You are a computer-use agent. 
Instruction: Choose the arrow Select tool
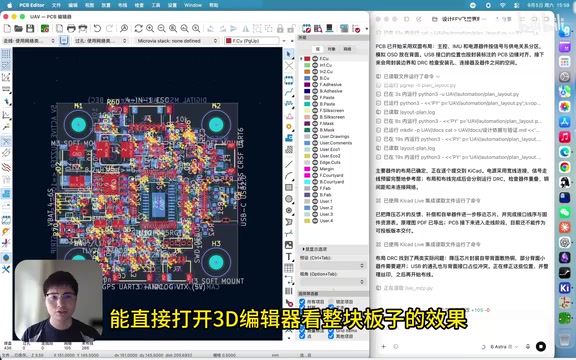pyautogui.click(x=289, y=54)
